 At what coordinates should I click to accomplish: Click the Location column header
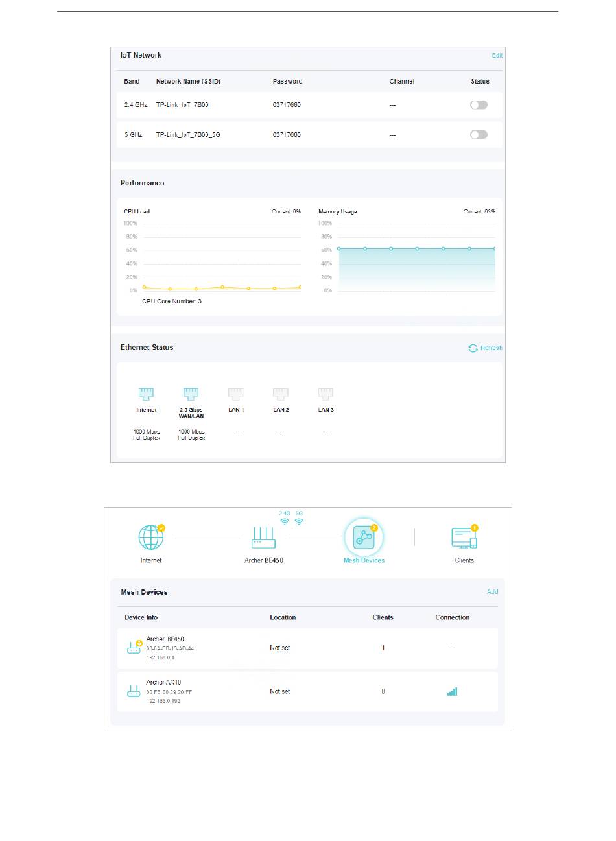283,617
